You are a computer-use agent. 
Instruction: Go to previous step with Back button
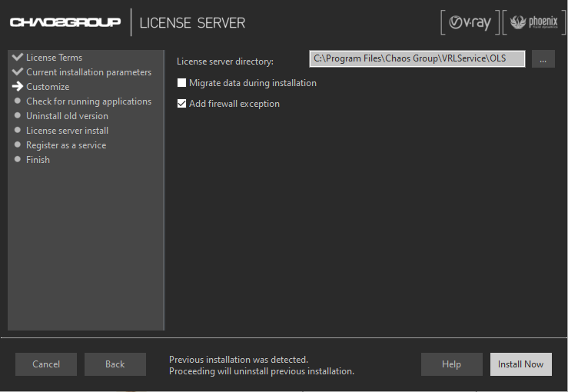(x=115, y=364)
